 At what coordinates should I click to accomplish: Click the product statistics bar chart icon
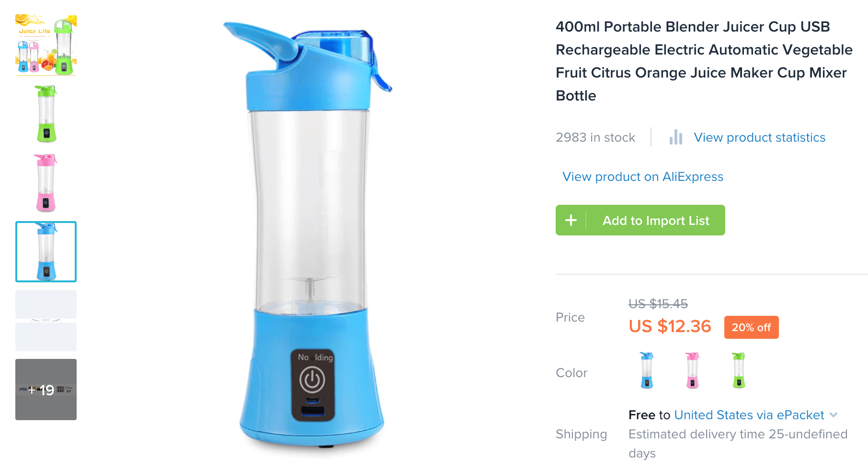tap(675, 137)
